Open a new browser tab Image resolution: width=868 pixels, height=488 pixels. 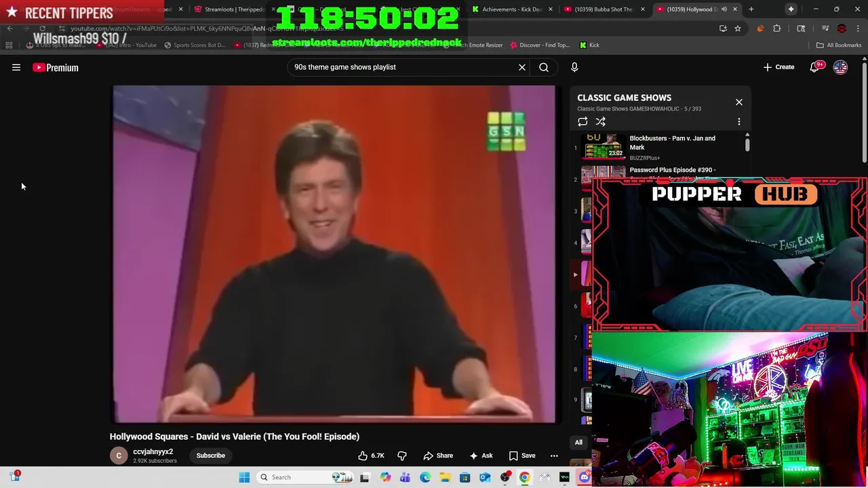[x=751, y=9]
